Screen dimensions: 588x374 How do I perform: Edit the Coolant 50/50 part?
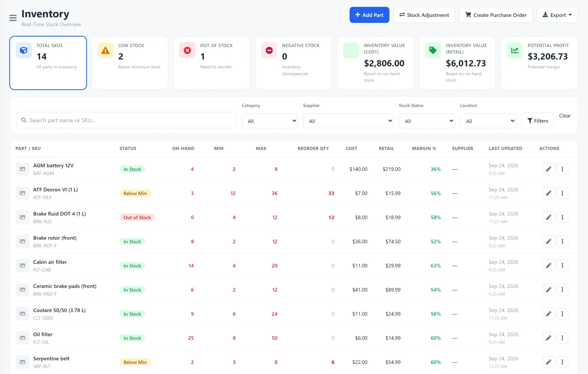548,314
